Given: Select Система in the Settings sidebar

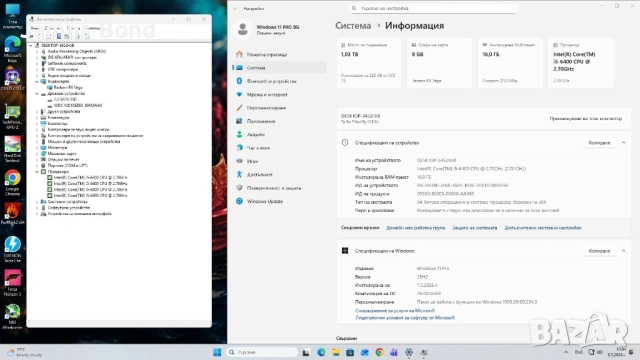Looking at the screenshot, I should 279,68.
